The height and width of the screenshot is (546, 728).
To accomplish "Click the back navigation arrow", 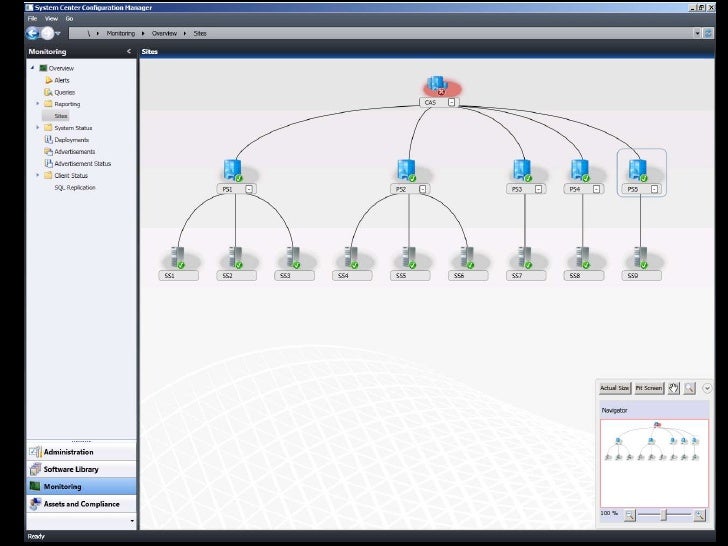I will click(x=32, y=33).
